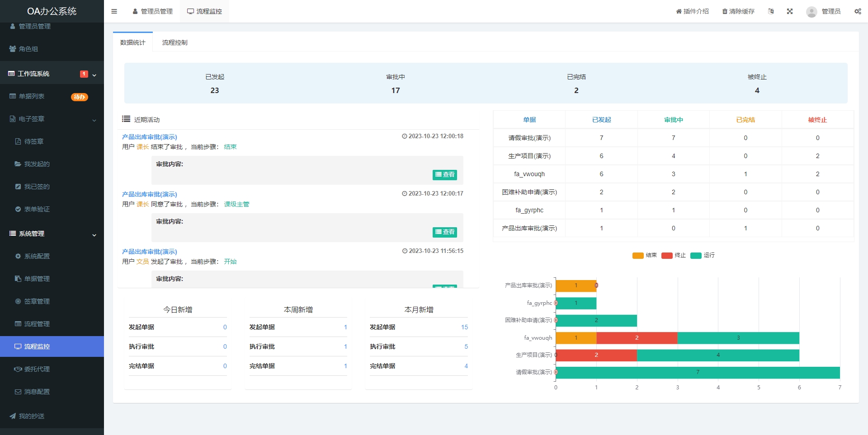Switch to the 数据统计 tab
868x435 pixels.
[x=133, y=42]
